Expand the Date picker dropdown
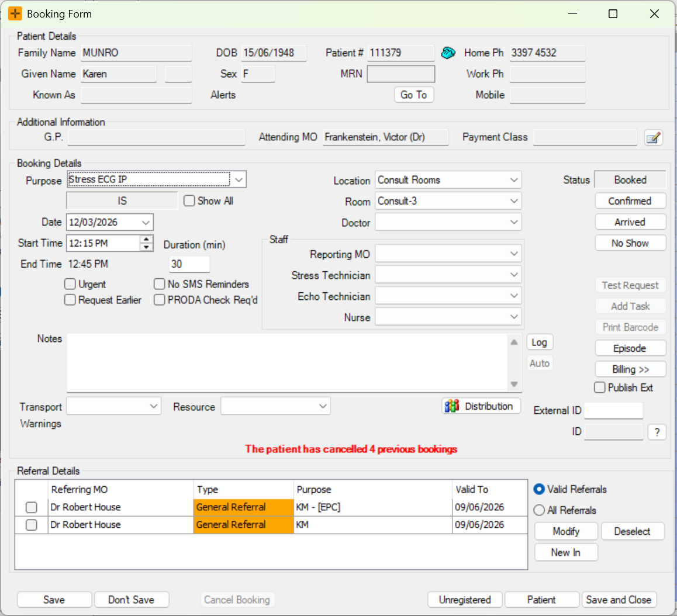This screenshot has height=616, width=677. [146, 222]
